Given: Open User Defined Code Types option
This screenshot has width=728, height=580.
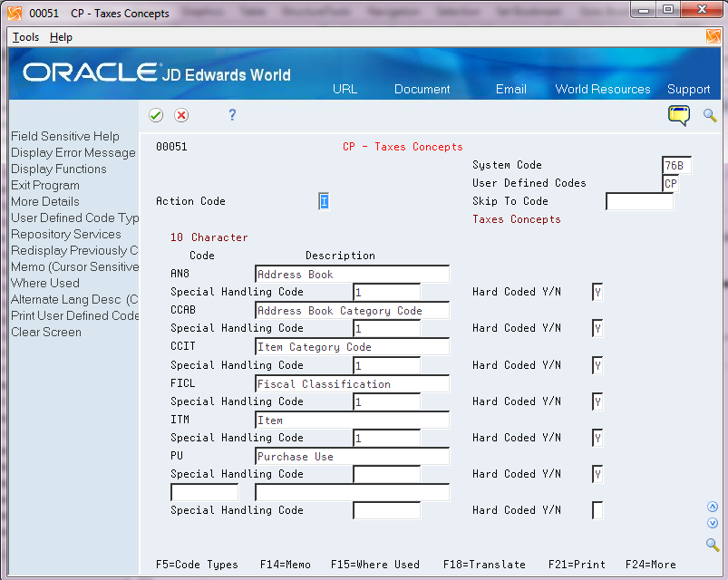Looking at the screenshot, I should point(75,217).
